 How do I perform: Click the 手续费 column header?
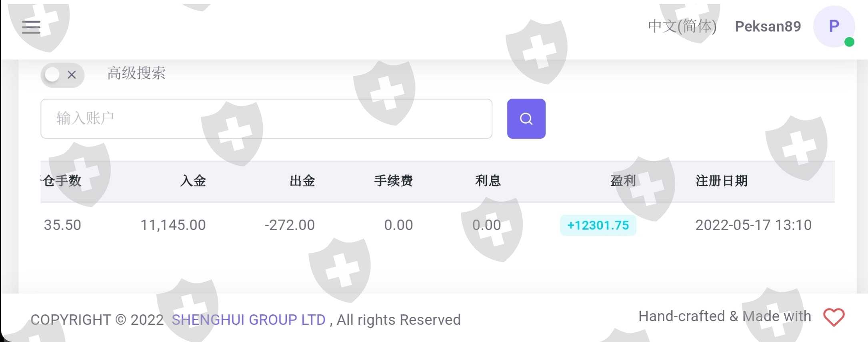(393, 181)
